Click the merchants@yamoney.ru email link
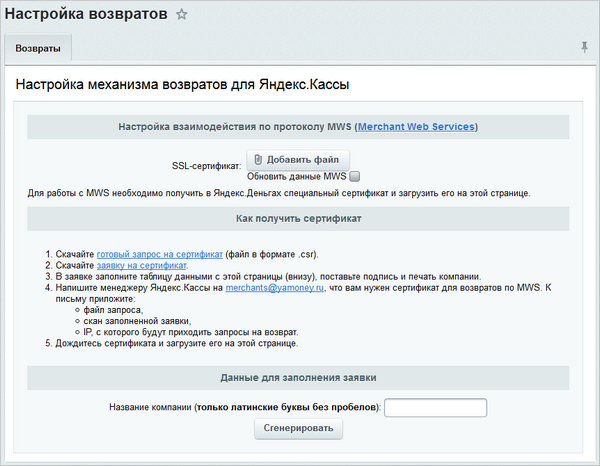The width and height of the screenshot is (600, 466). tap(274, 288)
